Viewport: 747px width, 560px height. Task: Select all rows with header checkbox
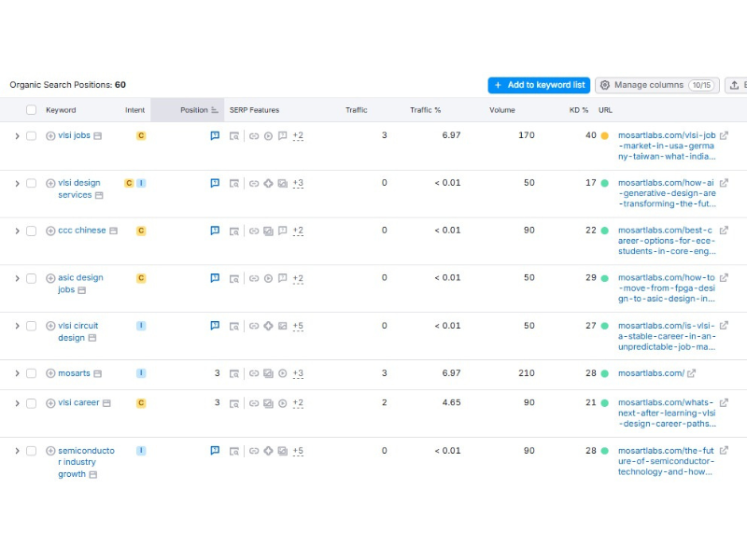click(31, 110)
